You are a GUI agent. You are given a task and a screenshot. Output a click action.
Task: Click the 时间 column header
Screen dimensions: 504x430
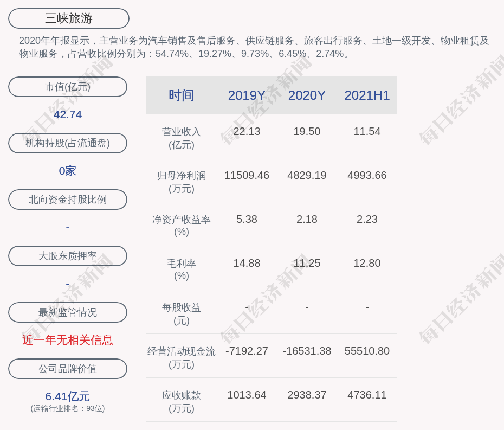point(182,95)
